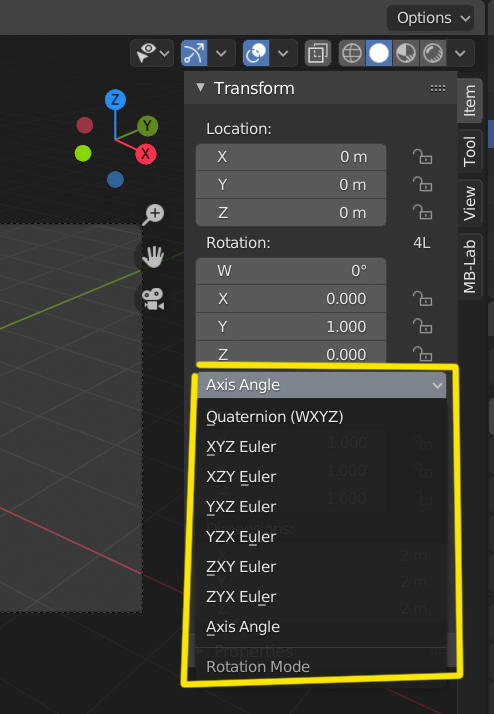Click the Pan view hand icon
The width and height of the screenshot is (494, 714).
pos(153,257)
